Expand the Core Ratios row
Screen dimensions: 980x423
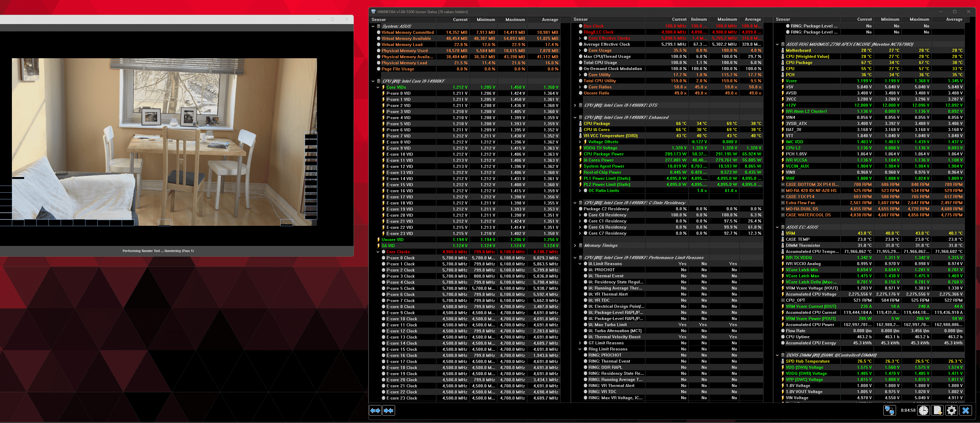click(x=580, y=87)
